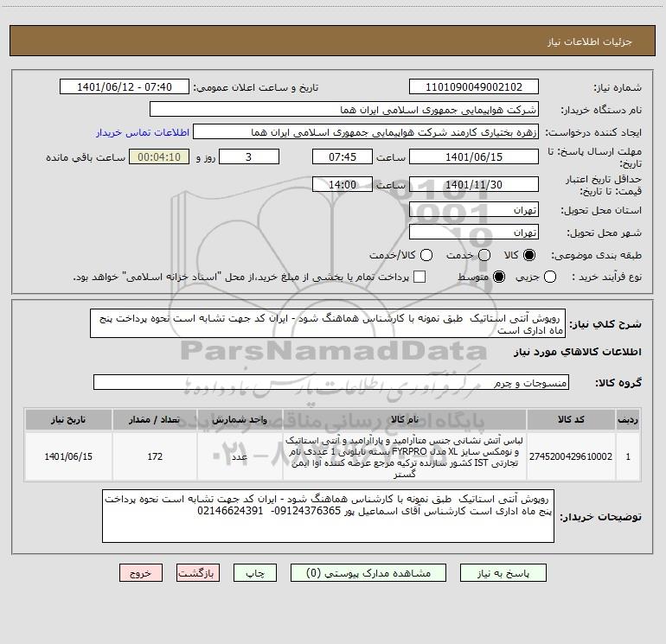Screen dimensions: 666x644
Task: Click the delivery city field تهران
Action: pyautogui.click(x=474, y=233)
